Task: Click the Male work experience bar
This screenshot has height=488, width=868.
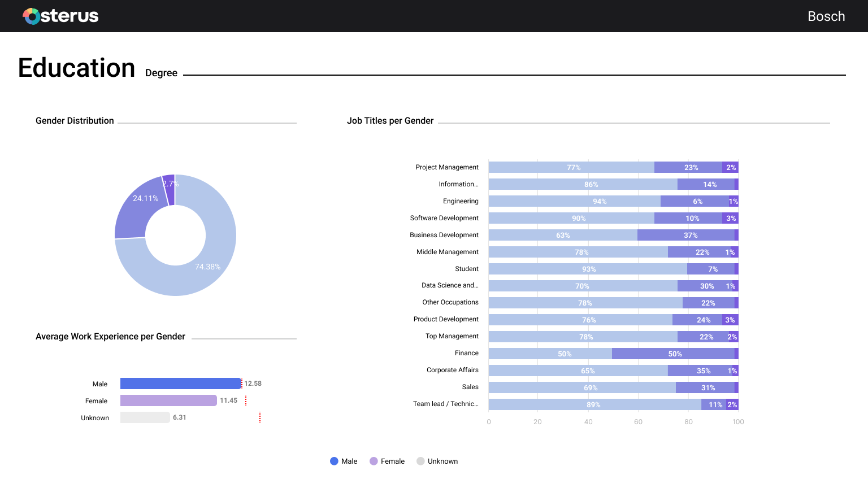Action: (181, 384)
